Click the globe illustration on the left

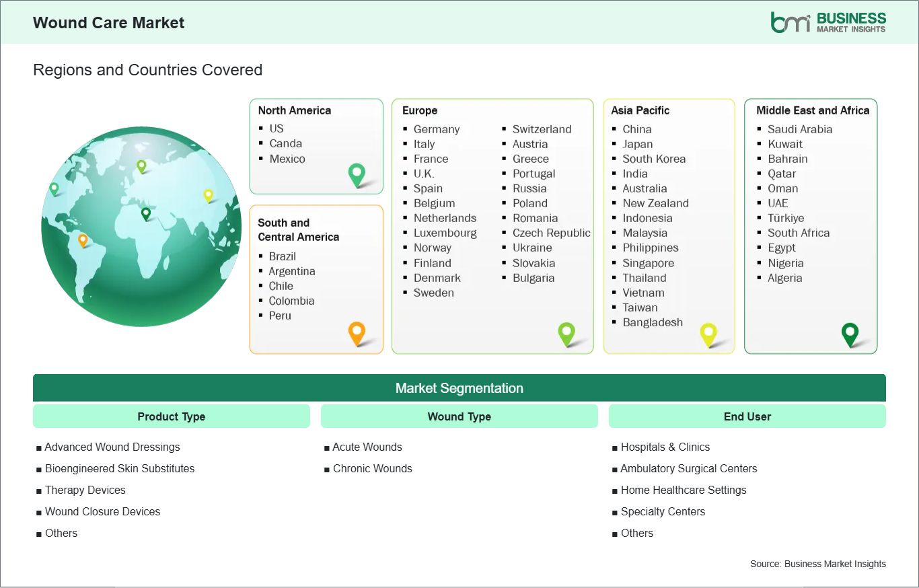(x=141, y=227)
